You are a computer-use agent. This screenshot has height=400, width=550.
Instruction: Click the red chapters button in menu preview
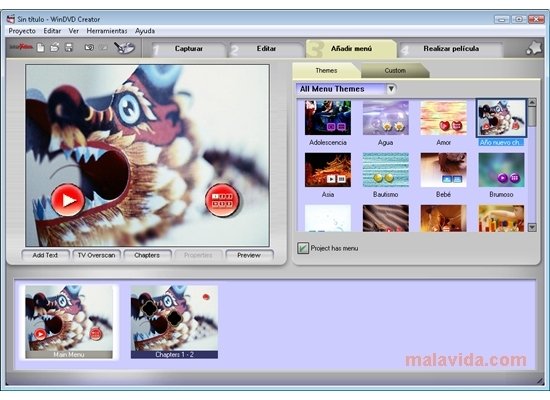tap(222, 200)
